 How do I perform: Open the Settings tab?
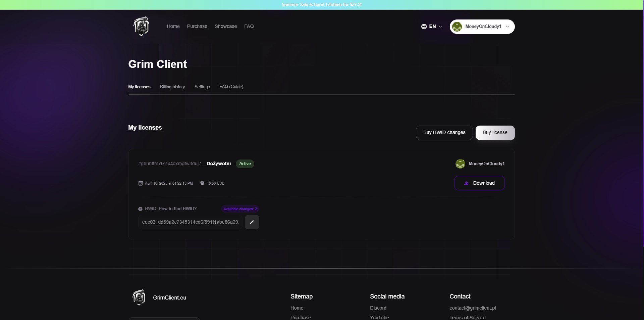click(x=202, y=87)
